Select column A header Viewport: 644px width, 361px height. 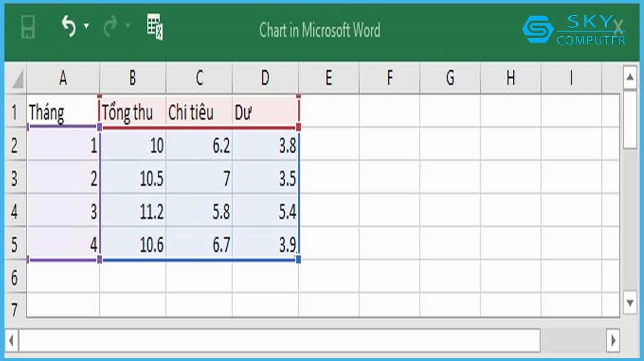point(63,78)
